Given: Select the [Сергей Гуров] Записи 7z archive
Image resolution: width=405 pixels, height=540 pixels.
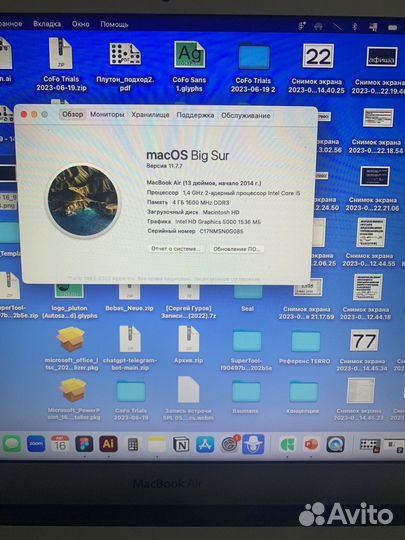Looking at the screenshot, I should pyautogui.click(x=189, y=292).
